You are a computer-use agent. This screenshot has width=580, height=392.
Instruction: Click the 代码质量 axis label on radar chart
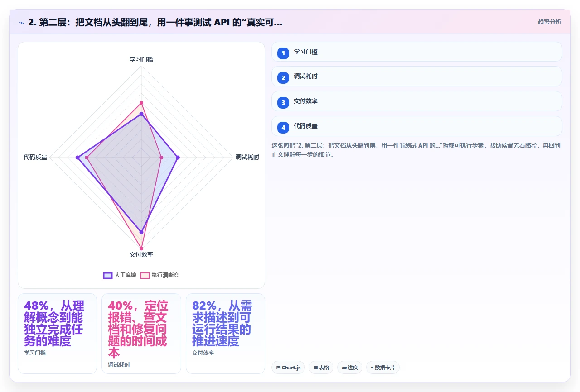coord(35,158)
